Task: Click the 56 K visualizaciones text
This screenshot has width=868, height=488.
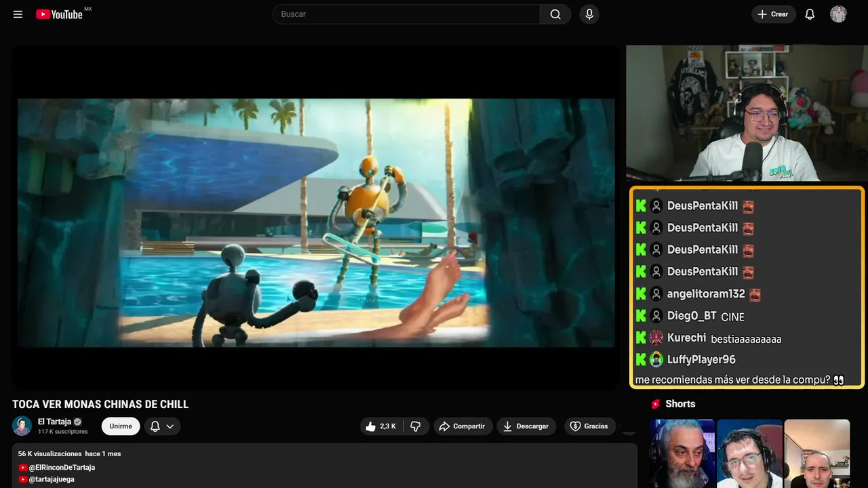Action: 50,453
